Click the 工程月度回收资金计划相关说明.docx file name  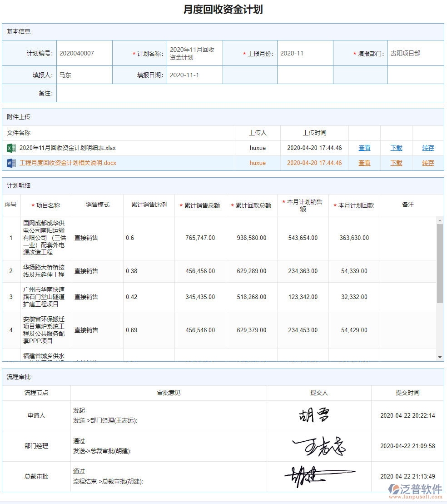(x=68, y=162)
